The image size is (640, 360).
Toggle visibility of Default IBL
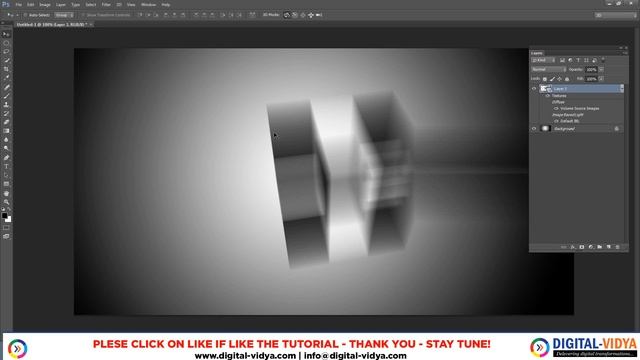(556, 121)
